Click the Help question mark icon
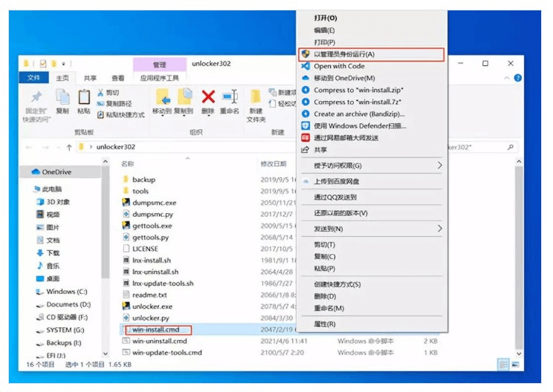553x392 pixels. point(517,78)
